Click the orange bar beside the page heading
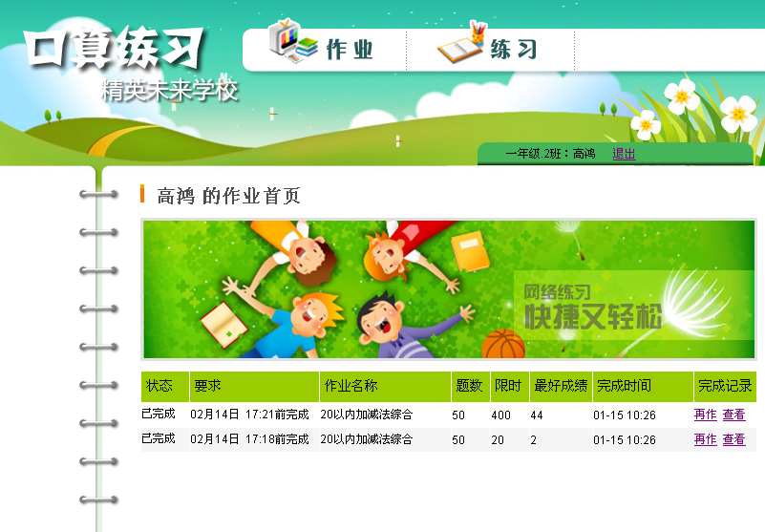Image resolution: width=765 pixels, height=532 pixels. click(142, 195)
